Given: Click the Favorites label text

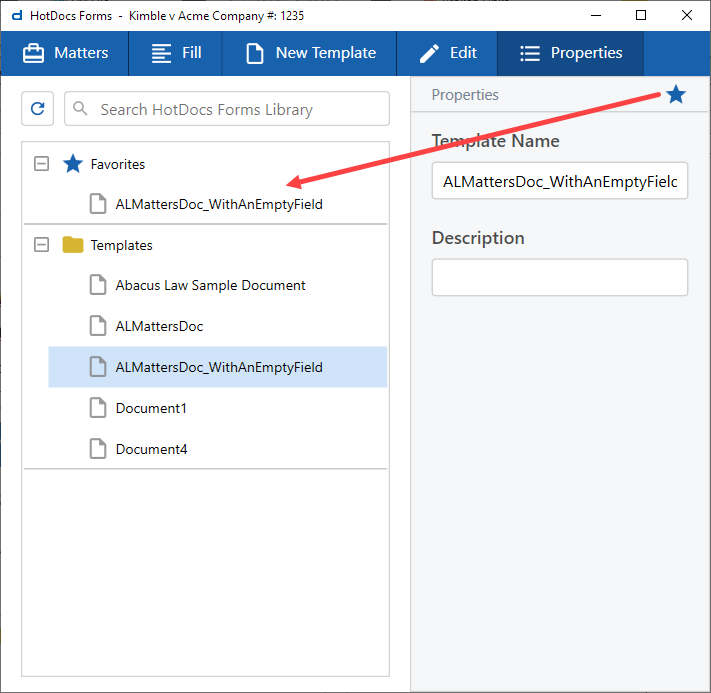Looking at the screenshot, I should click(x=117, y=164).
